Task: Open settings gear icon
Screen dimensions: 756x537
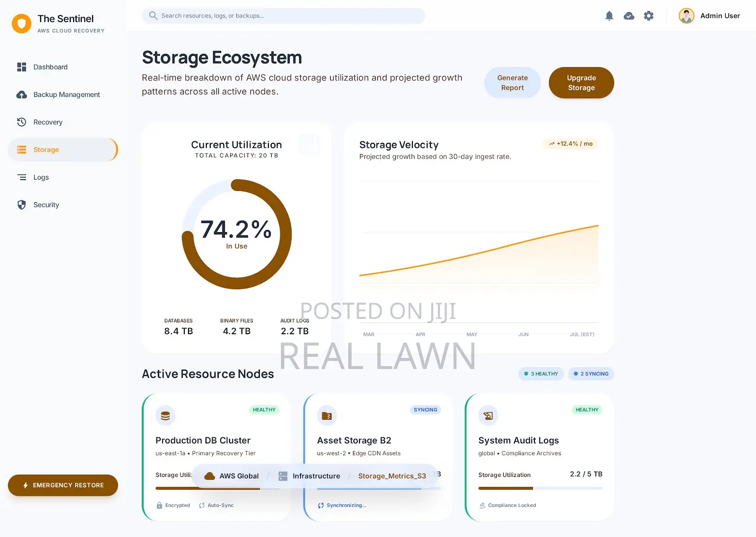Action: click(x=649, y=16)
